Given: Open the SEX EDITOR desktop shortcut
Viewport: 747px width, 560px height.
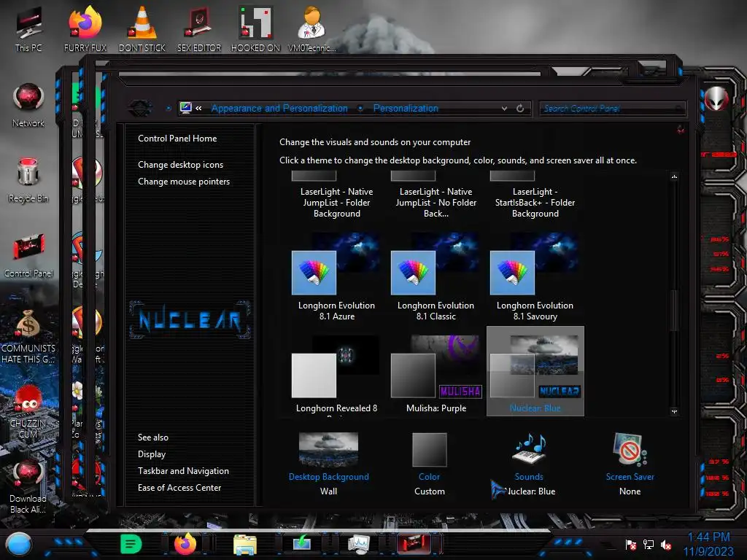Looking at the screenshot, I should click(199, 29).
